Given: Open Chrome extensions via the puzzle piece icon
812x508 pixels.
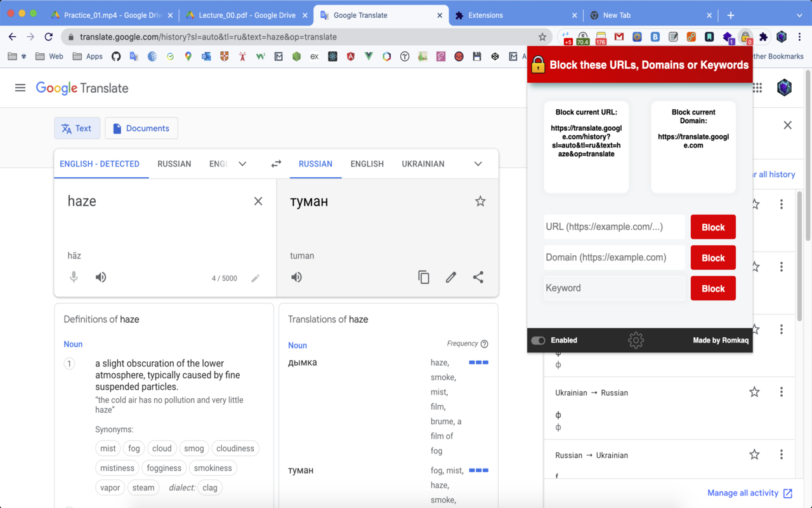Looking at the screenshot, I should click(763, 37).
